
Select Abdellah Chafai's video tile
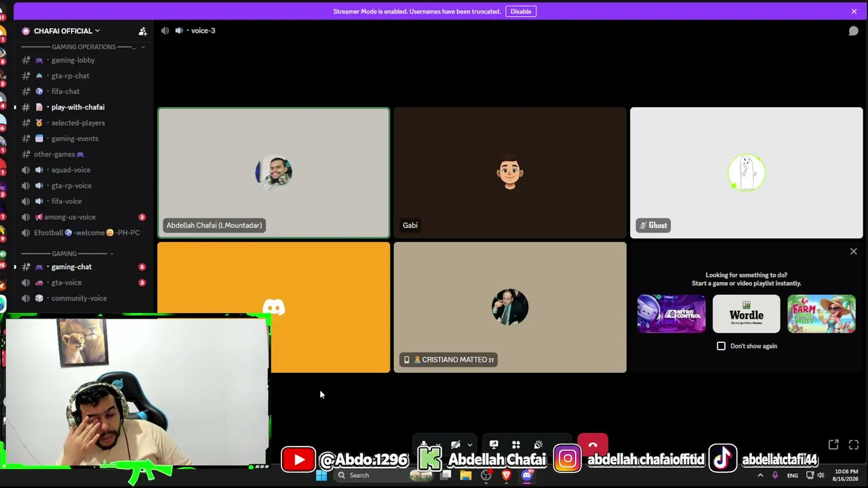(x=274, y=173)
